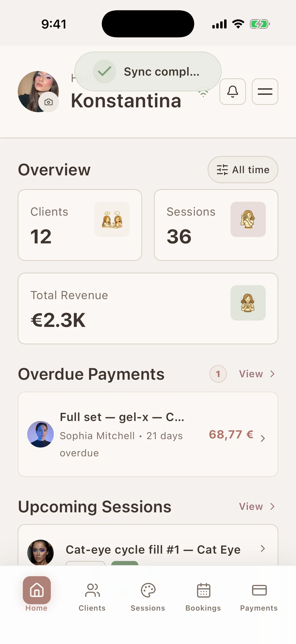Tap the Clients card illustration icon
Image resolution: width=296 pixels, height=644 pixels.
[x=112, y=219]
